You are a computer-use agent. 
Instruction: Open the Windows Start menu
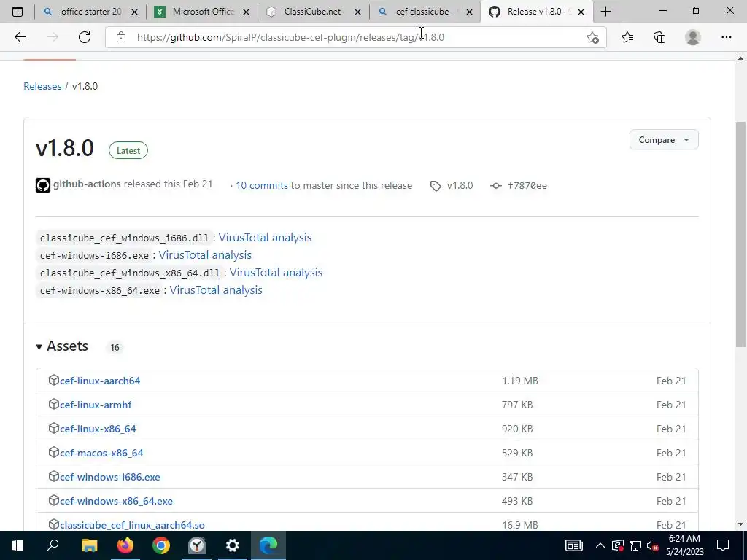click(18, 545)
